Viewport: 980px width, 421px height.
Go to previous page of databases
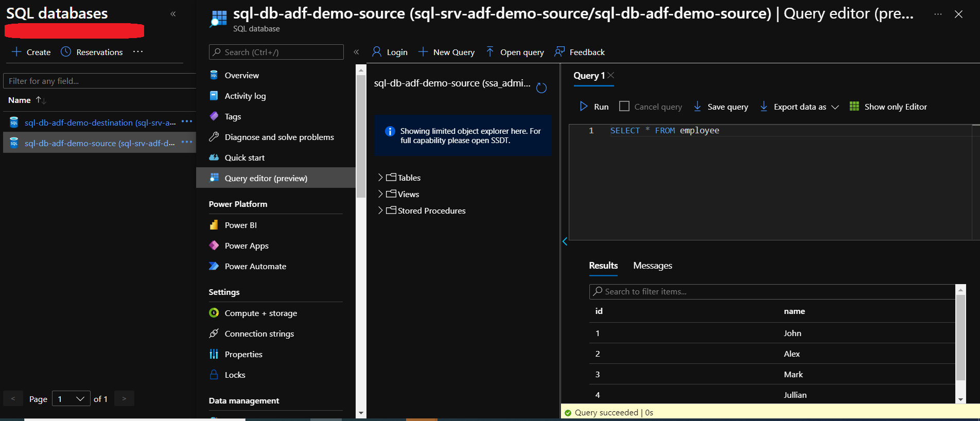click(x=13, y=398)
